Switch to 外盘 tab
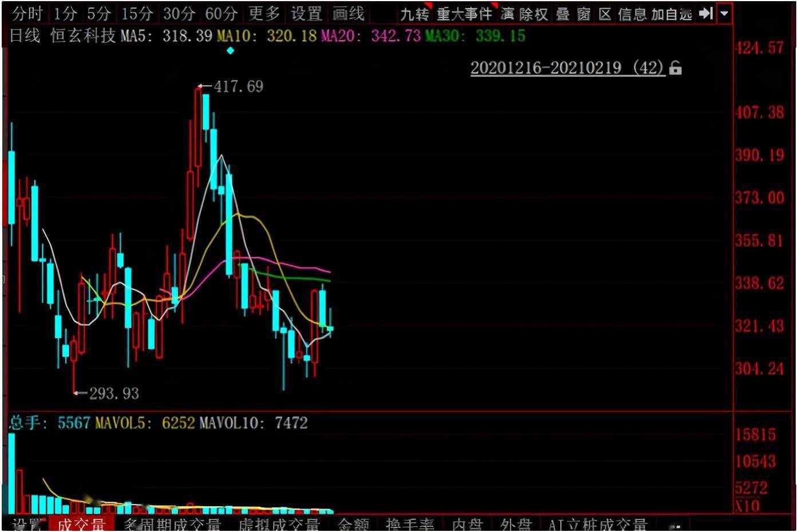This screenshot has width=798, height=532. click(516, 524)
